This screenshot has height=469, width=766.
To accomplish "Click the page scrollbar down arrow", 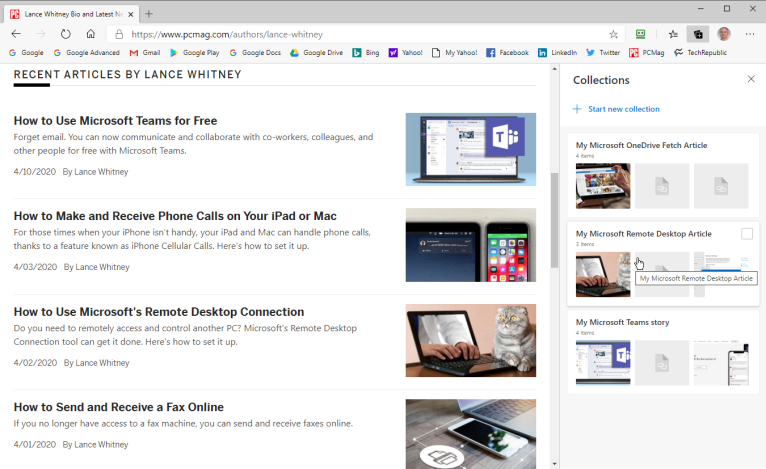I will point(554,464).
